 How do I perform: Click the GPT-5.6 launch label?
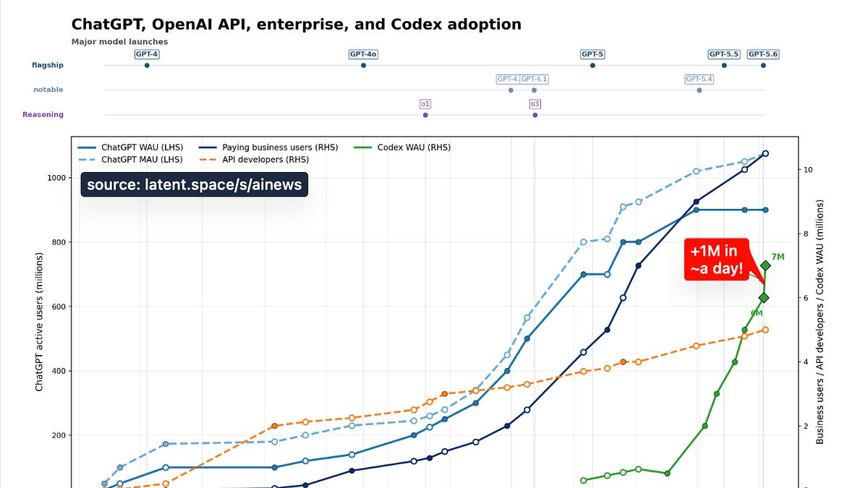click(763, 54)
